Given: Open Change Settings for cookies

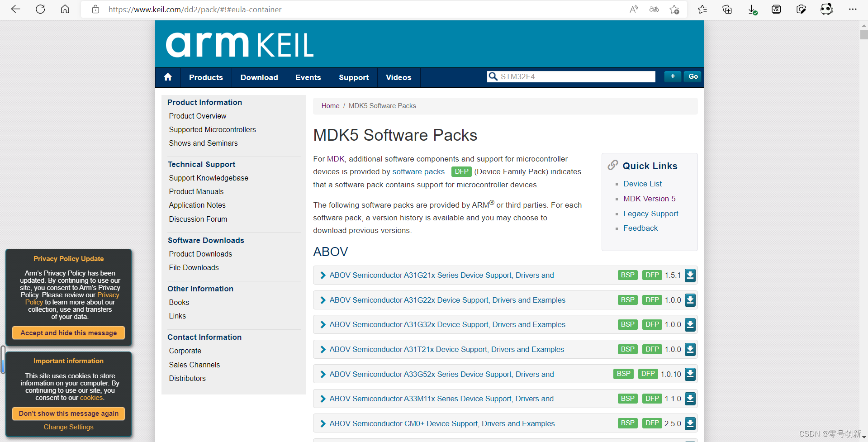Looking at the screenshot, I should (69, 427).
